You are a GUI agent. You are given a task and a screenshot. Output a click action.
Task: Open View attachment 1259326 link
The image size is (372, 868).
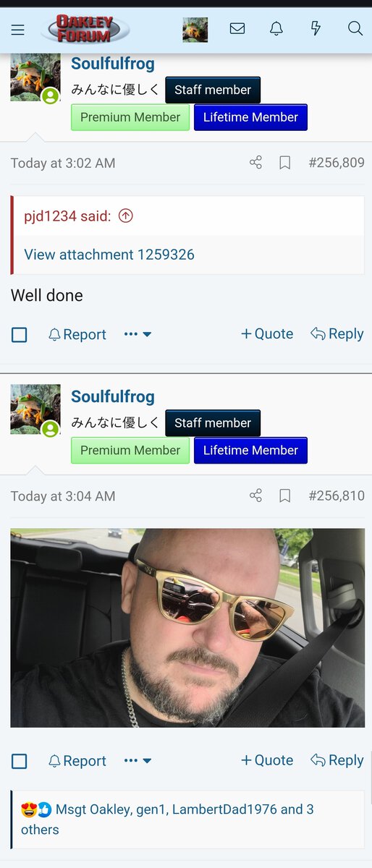[109, 255]
